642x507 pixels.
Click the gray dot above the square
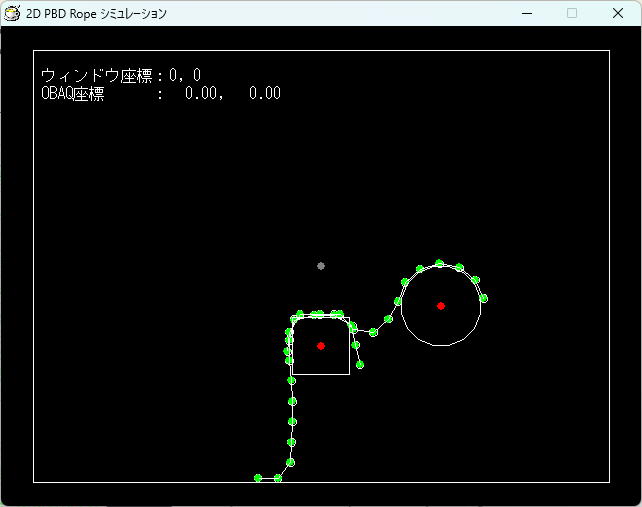(321, 266)
